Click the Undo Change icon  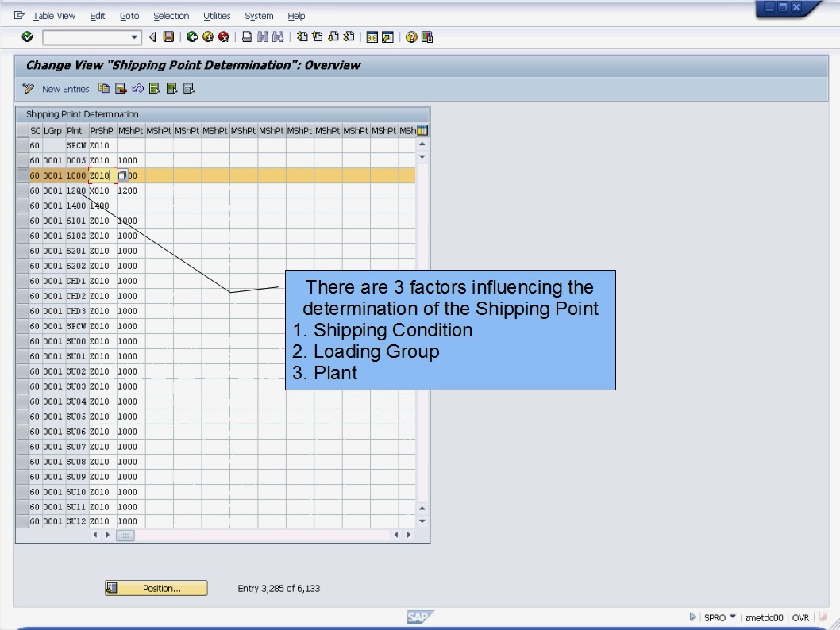pyautogui.click(x=137, y=88)
